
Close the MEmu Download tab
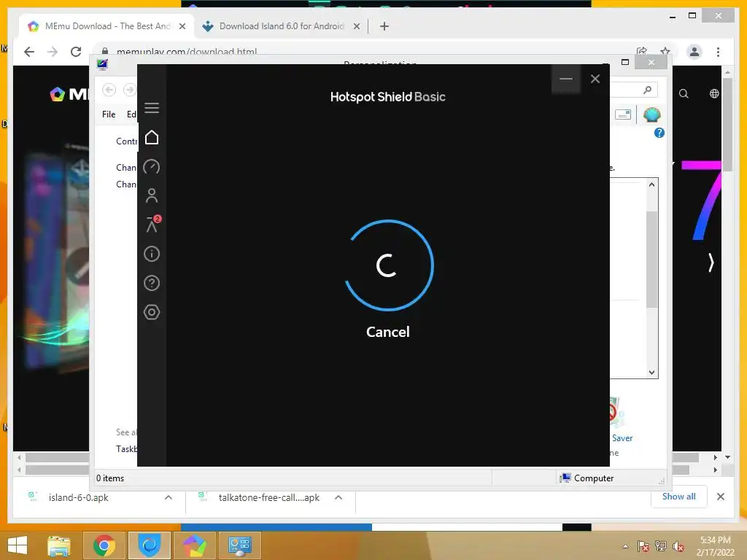[x=182, y=27]
